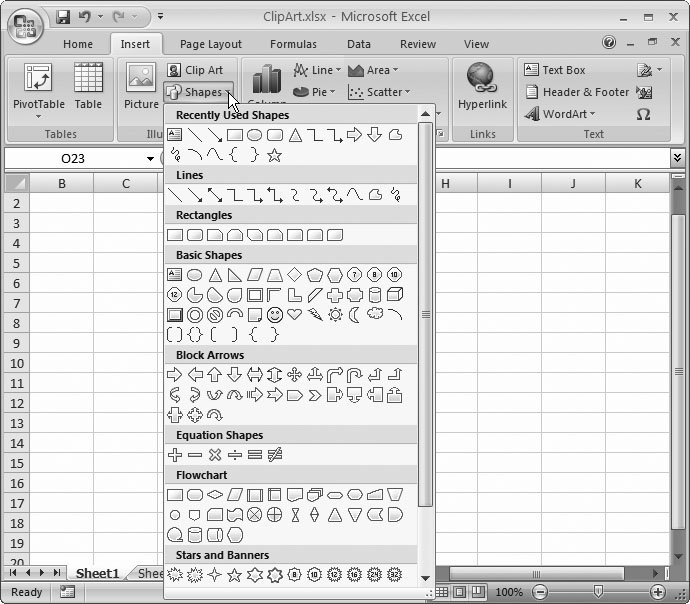This screenshot has width=690, height=604.
Task: Zoom out with the minus button
Action: click(x=540, y=592)
